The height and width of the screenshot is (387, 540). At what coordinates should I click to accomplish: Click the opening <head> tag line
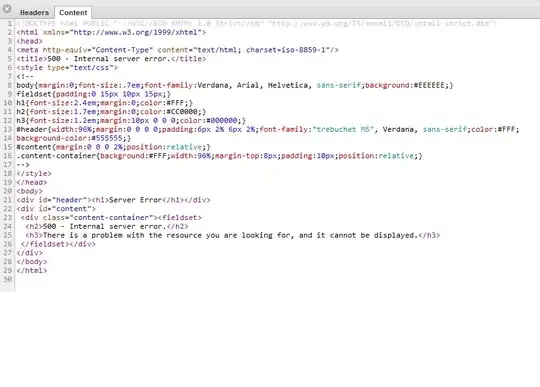[30, 41]
